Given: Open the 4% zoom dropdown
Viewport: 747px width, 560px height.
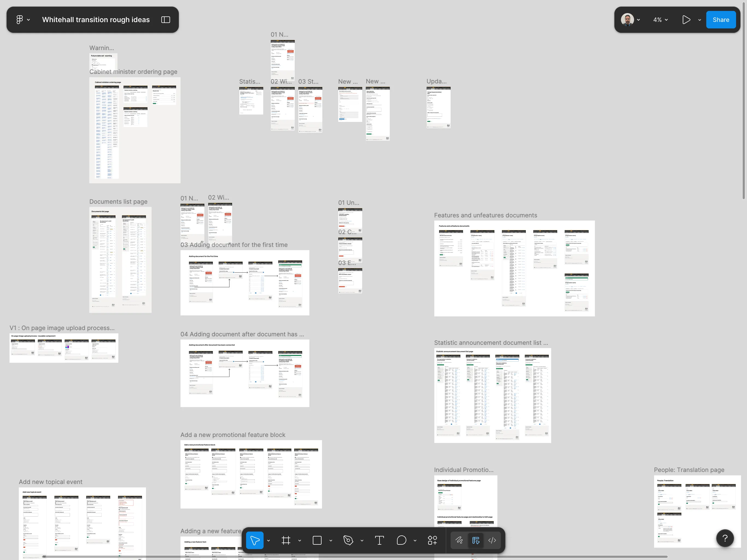Looking at the screenshot, I should tap(660, 20).
